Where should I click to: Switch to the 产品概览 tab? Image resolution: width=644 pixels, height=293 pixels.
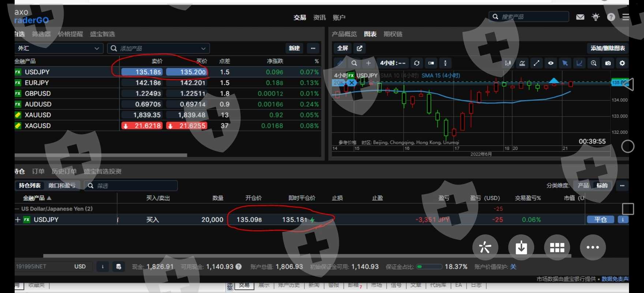tap(344, 34)
